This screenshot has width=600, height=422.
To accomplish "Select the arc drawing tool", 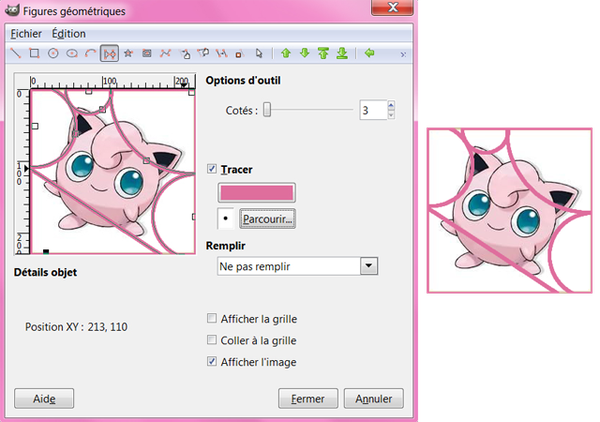I will point(90,53).
